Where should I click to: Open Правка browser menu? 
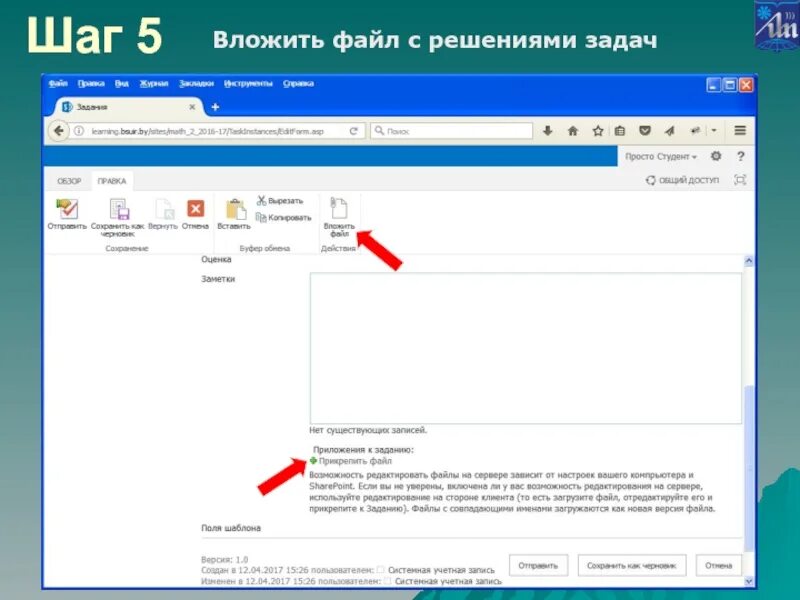point(91,84)
